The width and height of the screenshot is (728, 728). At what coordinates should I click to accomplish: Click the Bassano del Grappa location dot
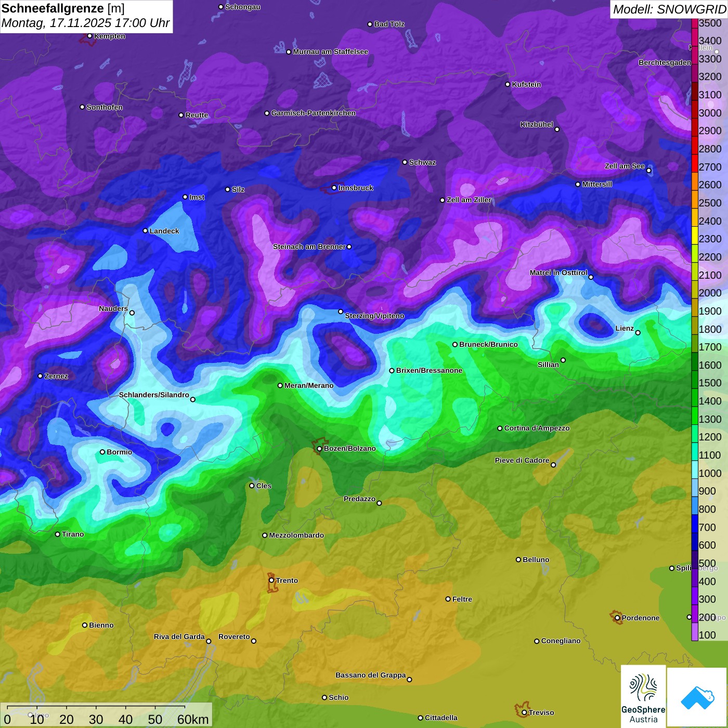[x=409, y=680]
